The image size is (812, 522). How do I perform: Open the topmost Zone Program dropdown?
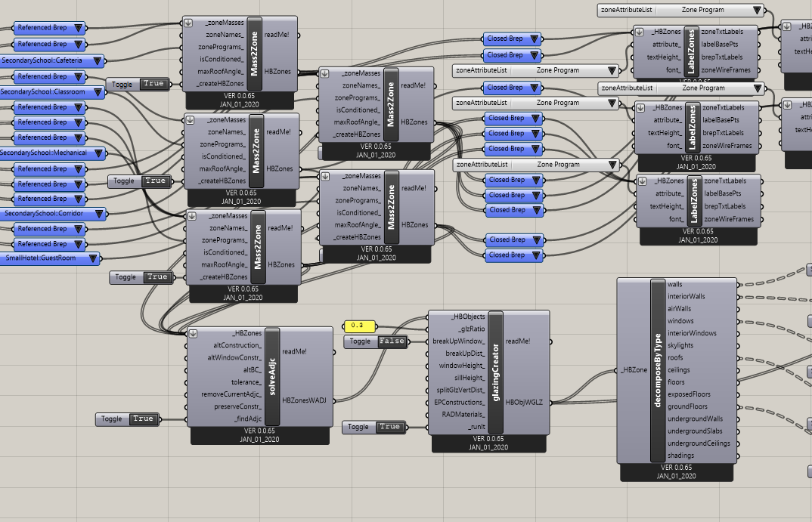click(755, 11)
